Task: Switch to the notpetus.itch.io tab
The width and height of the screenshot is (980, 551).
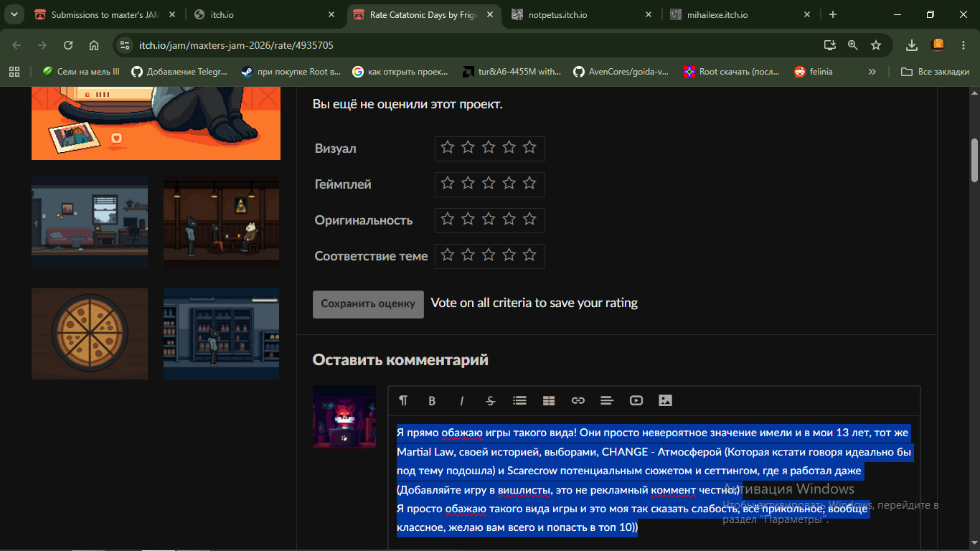Action: [x=582, y=14]
